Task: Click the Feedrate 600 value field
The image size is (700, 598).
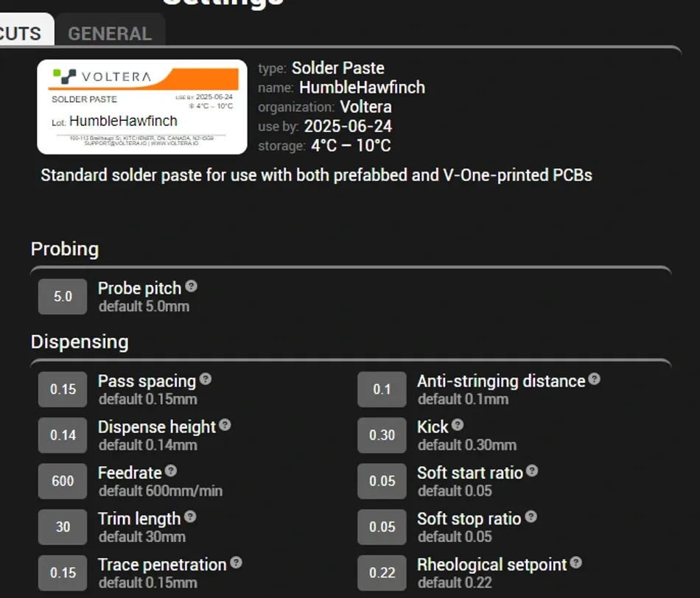Action: pyautogui.click(x=63, y=481)
